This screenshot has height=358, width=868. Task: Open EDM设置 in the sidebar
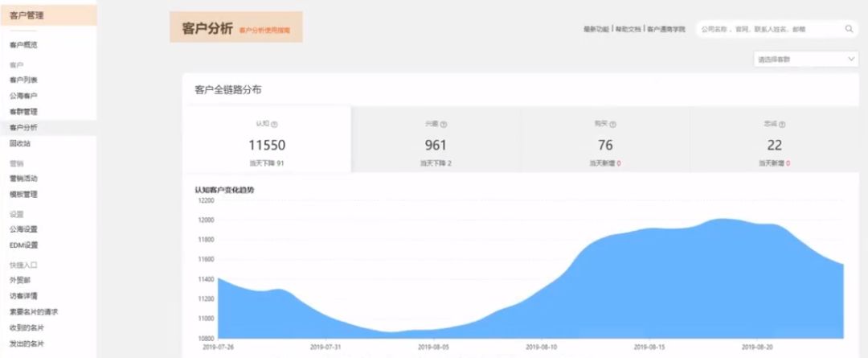[x=24, y=245]
